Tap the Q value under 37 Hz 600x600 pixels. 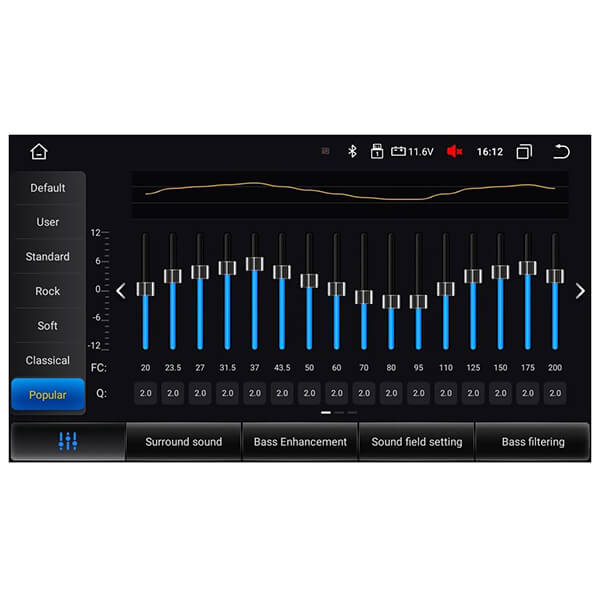click(254, 393)
